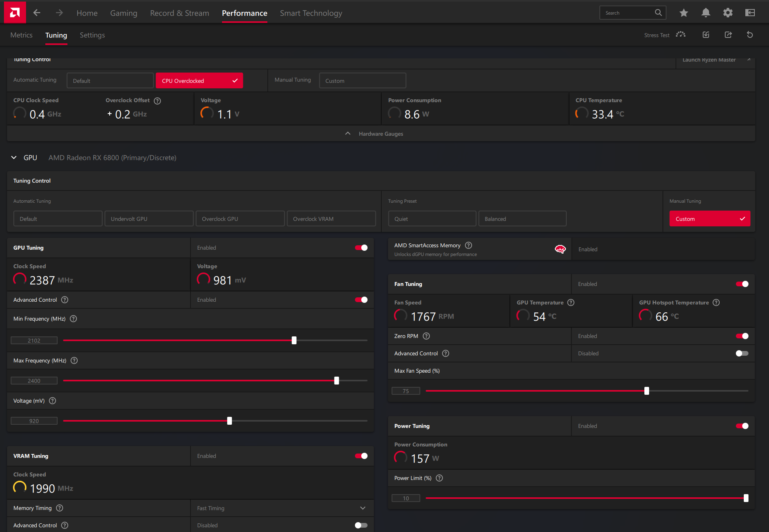The height and width of the screenshot is (532, 769).
Task: Open Voltage (mV) help icon
Action: point(52,401)
